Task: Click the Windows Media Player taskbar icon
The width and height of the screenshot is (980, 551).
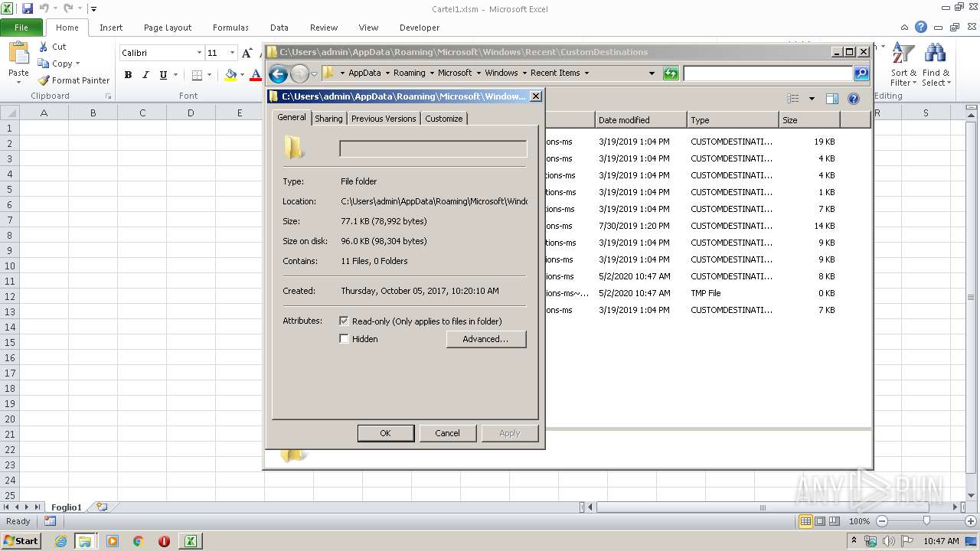Action: click(113, 541)
